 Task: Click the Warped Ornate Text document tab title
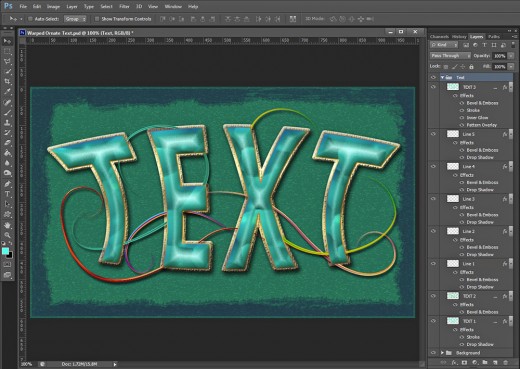coord(80,33)
